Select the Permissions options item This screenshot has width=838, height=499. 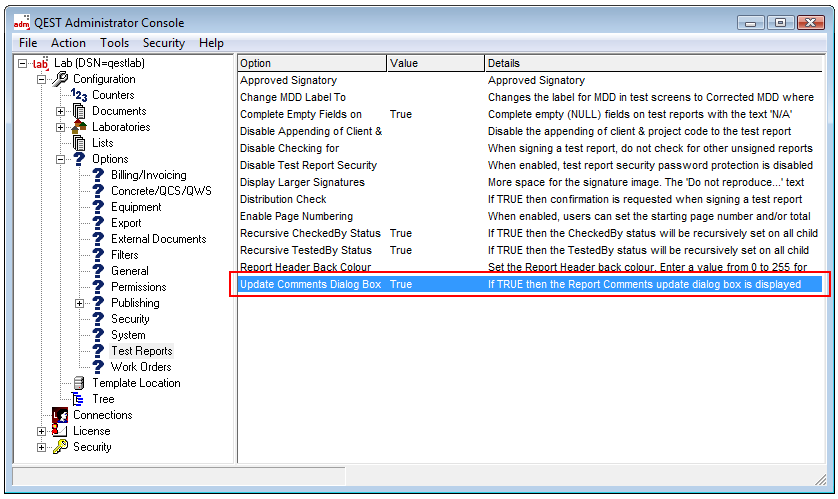[x=138, y=287]
